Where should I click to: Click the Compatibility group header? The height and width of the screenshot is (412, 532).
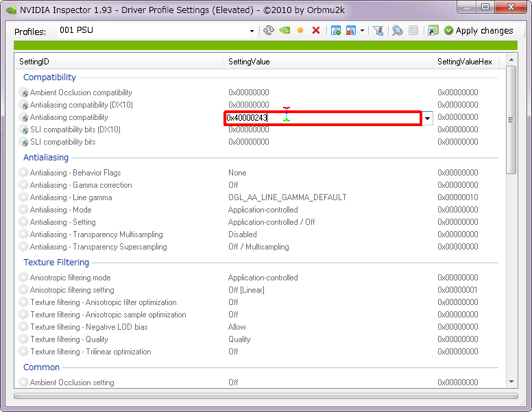(49, 77)
